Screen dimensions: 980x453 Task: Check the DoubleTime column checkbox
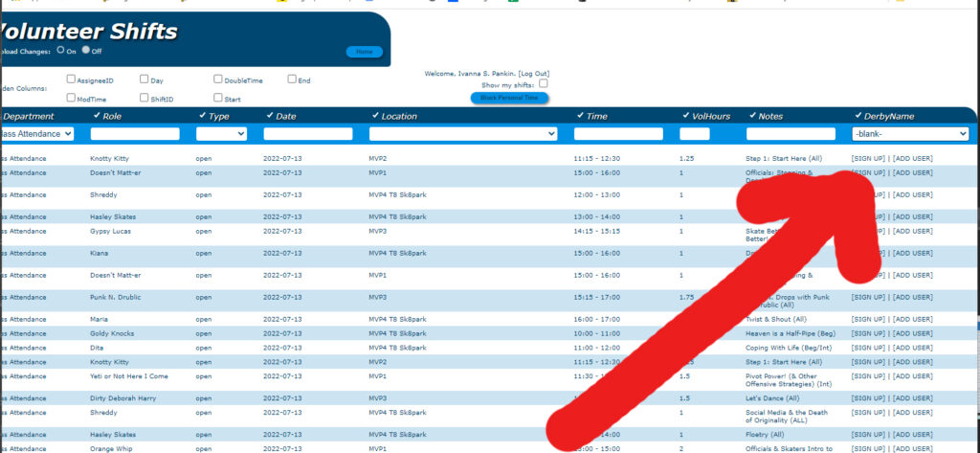click(x=218, y=79)
